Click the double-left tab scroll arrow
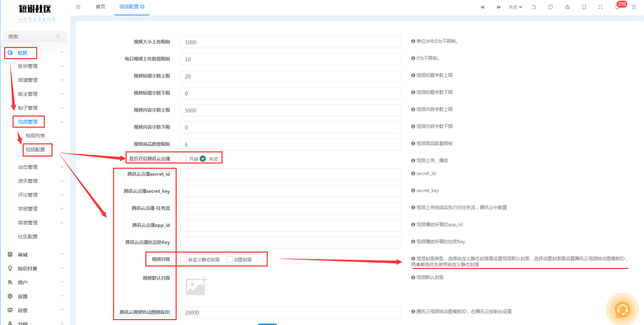644x325 pixels. click(483, 7)
